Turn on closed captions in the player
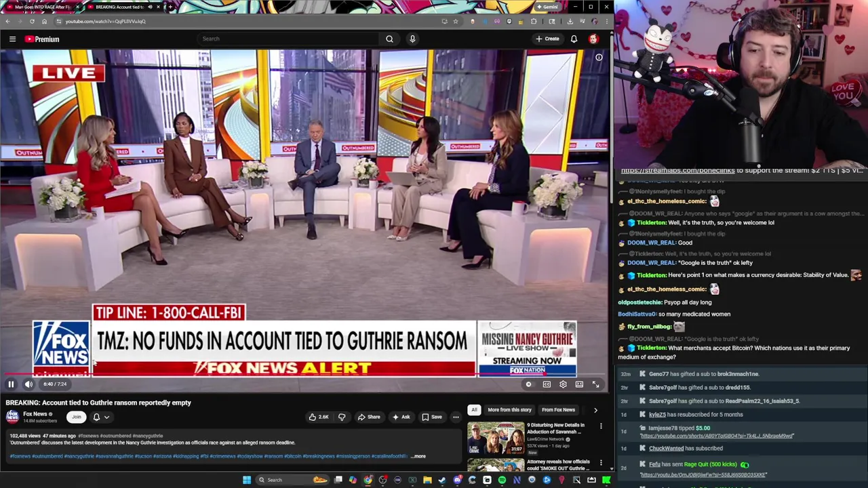The height and width of the screenshot is (488, 868). (547, 384)
